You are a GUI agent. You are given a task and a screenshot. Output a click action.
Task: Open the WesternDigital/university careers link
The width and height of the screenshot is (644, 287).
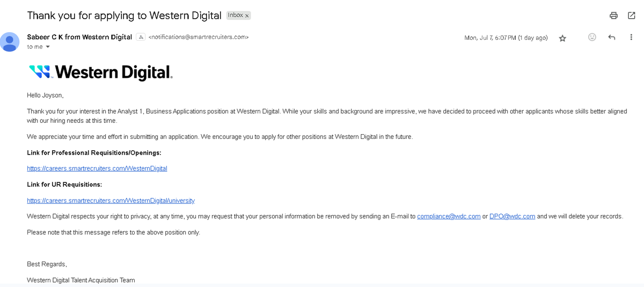point(111,201)
